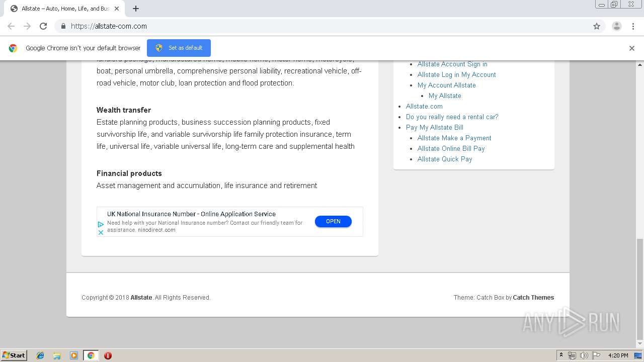The height and width of the screenshot is (362, 644).
Task: Click the page vertical scrollbar thumb
Action: click(640, 289)
